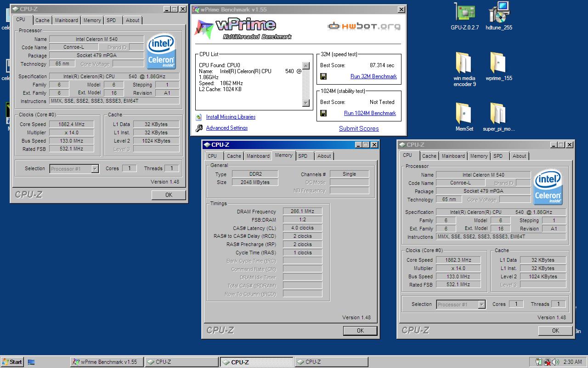
Task: Open Memory tab in right CPU-Z window
Action: [479, 156]
